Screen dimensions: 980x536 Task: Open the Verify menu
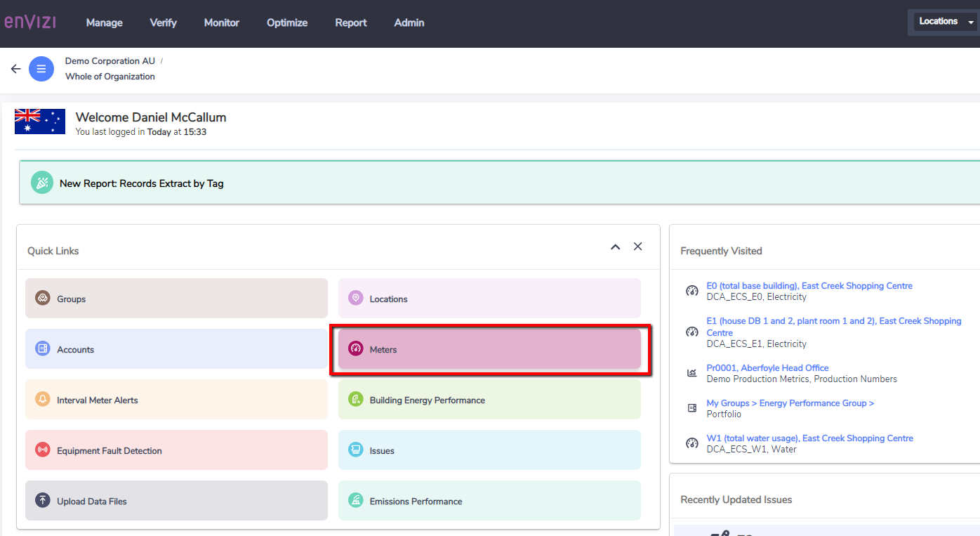(x=164, y=22)
